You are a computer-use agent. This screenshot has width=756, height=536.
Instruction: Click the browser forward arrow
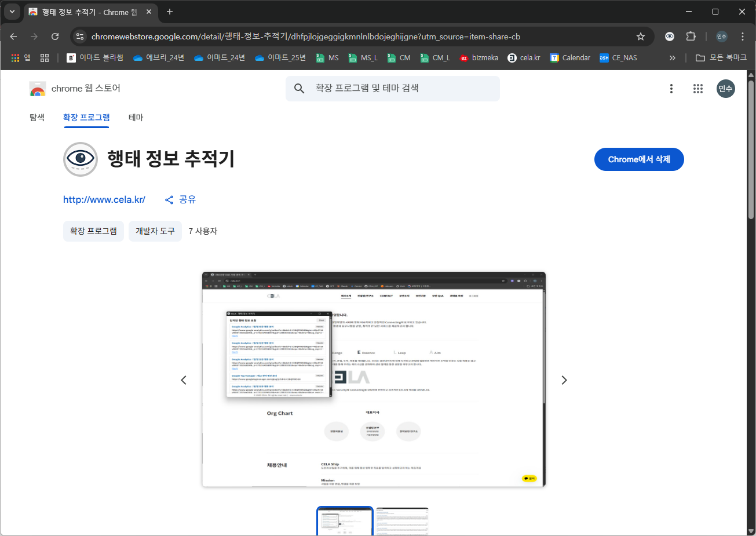[x=34, y=37]
